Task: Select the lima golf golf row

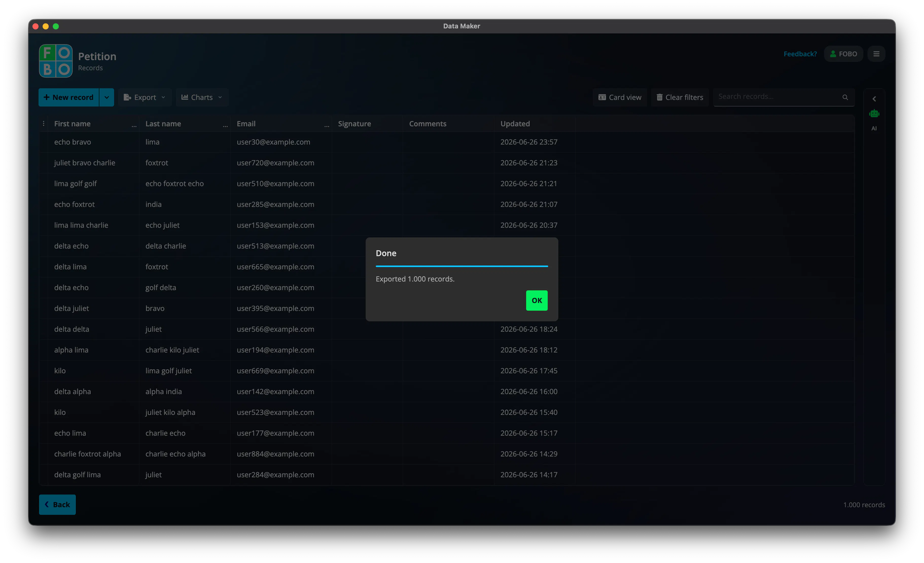Action: click(x=447, y=184)
